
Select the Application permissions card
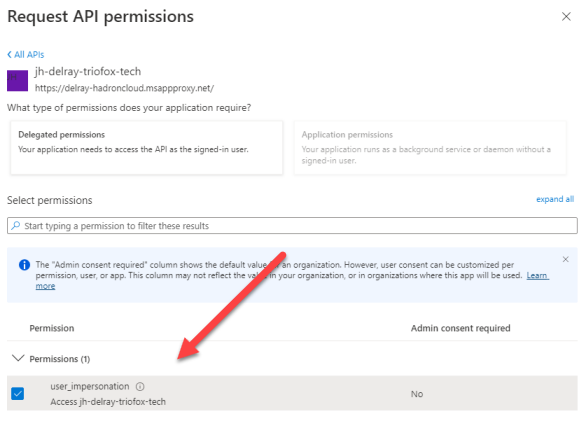[x=430, y=147]
